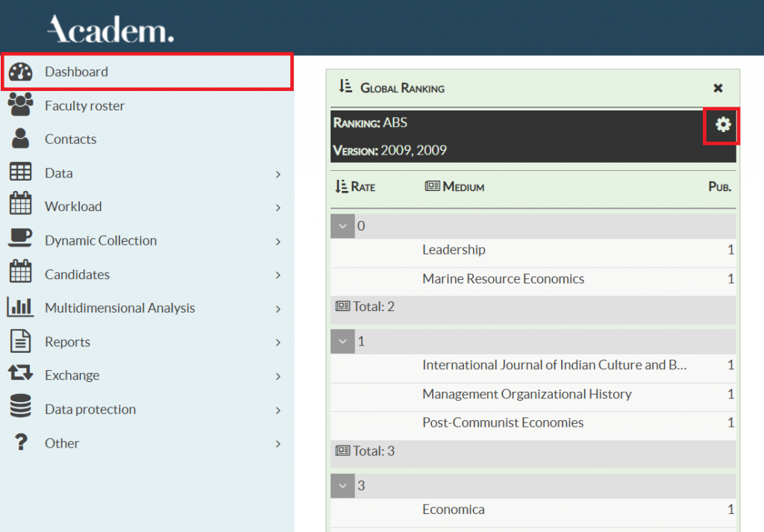Expand the Reports submenu arrow
Viewport: 764px width, 532px height.
click(x=278, y=342)
